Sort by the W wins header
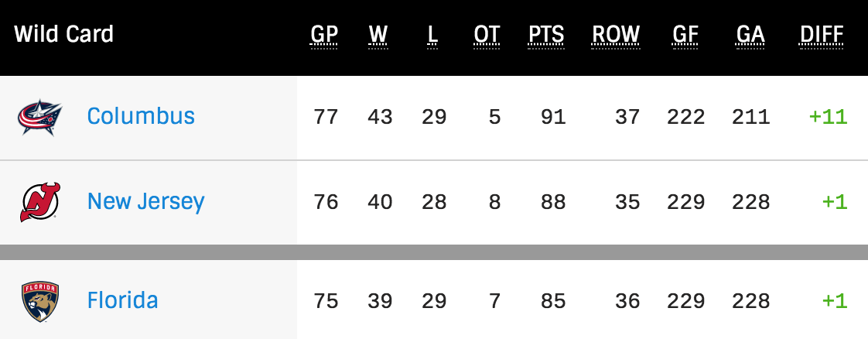 point(378,35)
